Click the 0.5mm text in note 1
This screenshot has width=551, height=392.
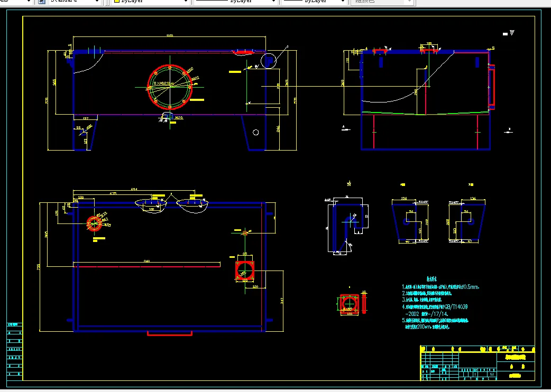(x=471, y=287)
